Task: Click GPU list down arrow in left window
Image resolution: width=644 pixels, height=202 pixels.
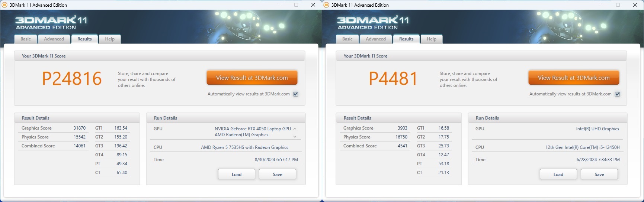Action: click(x=295, y=137)
